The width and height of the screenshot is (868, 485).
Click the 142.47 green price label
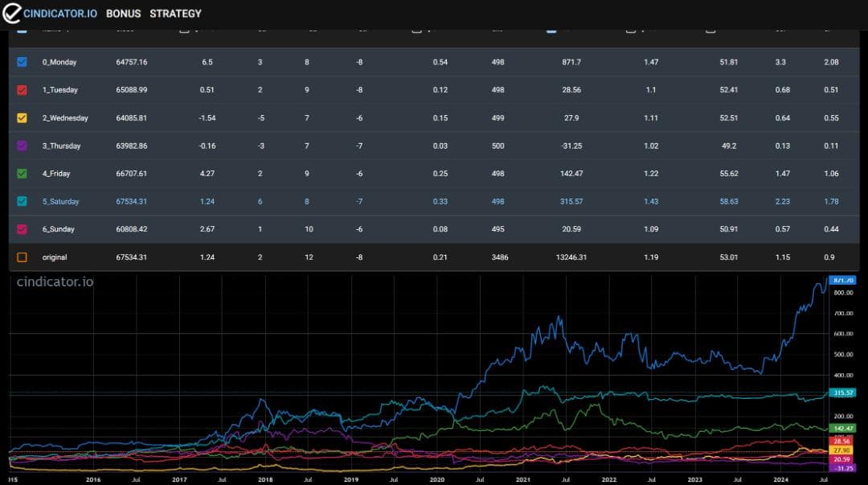pyautogui.click(x=842, y=429)
